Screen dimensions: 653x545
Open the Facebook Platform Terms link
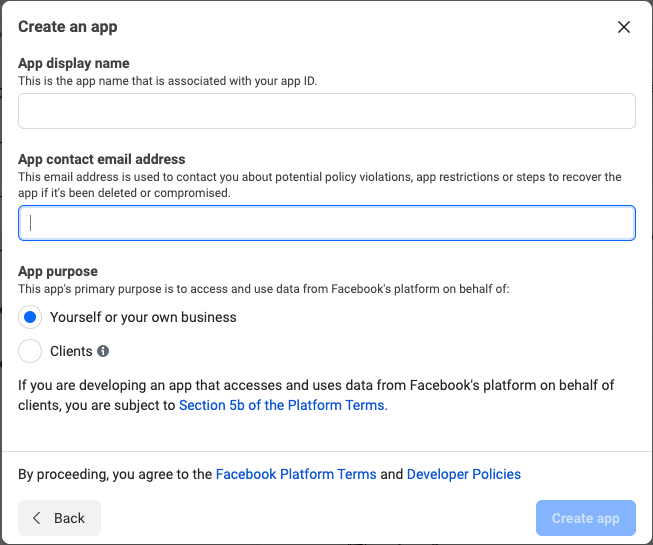[x=296, y=474]
